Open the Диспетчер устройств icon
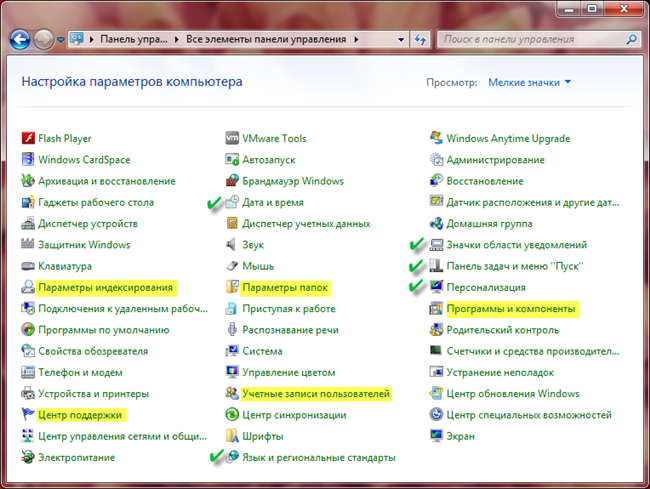Viewport: 650px width, 489px height. [28, 223]
